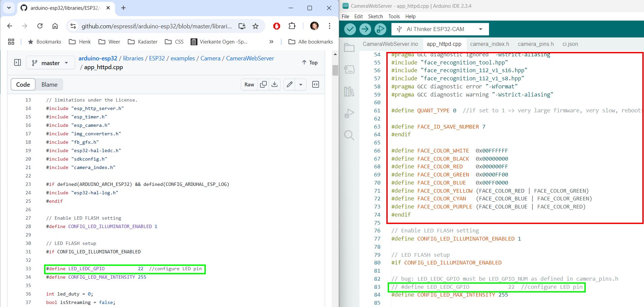644x307 pixels.
Task: Open the Library Manager sidebar icon
Action: point(349,91)
